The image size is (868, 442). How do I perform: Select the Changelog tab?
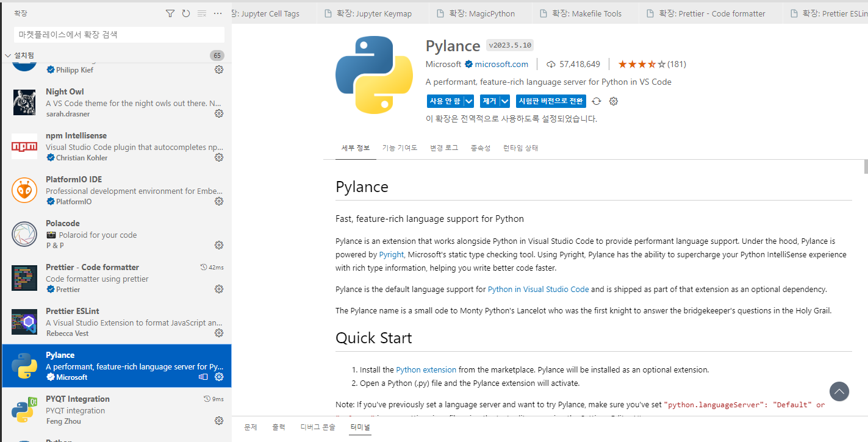(444, 148)
